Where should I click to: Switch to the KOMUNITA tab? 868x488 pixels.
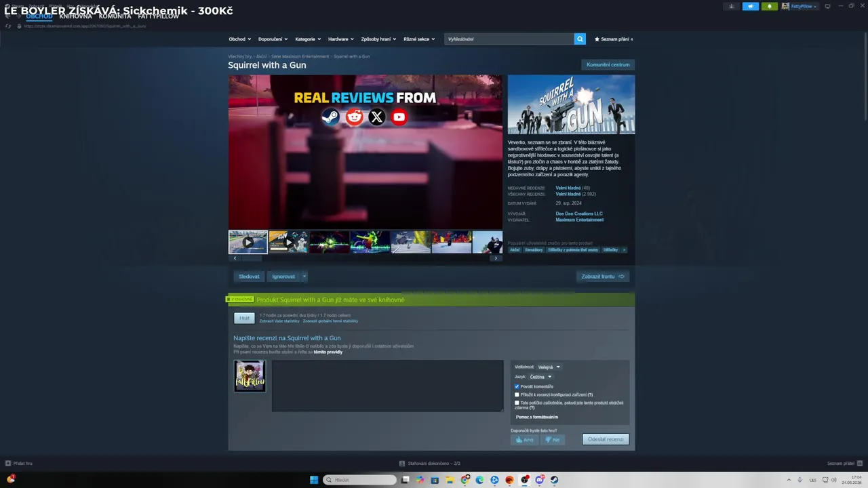click(115, 16)
